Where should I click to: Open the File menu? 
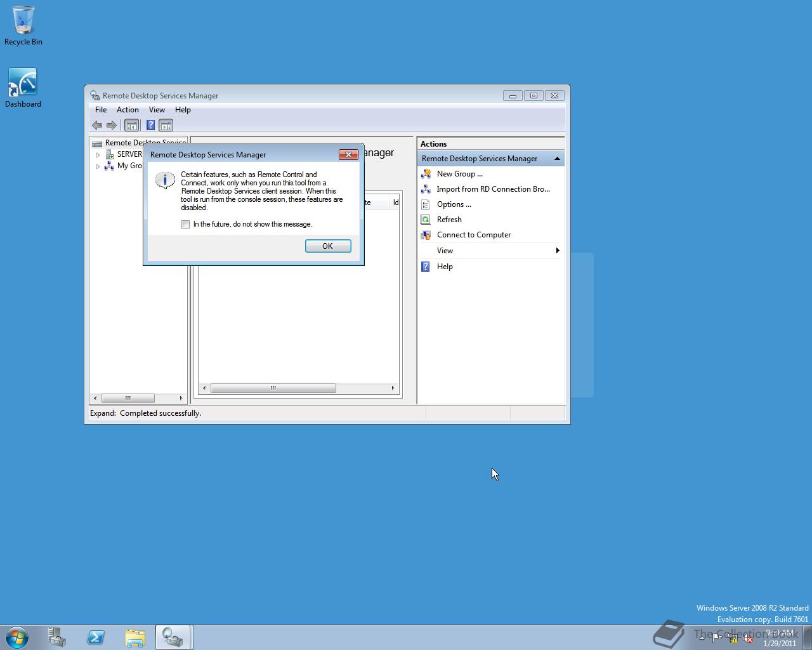coord(101,110)
